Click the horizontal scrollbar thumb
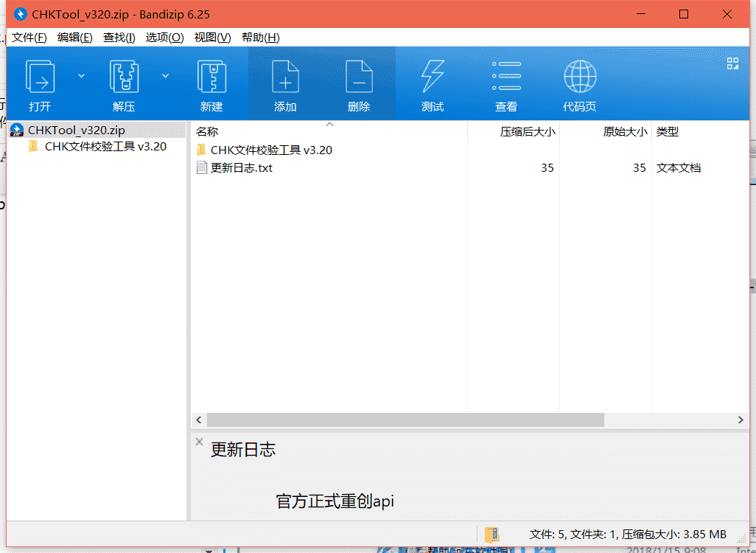The width and height of the screenshot is (756, 553). click(x=405, y=420)
